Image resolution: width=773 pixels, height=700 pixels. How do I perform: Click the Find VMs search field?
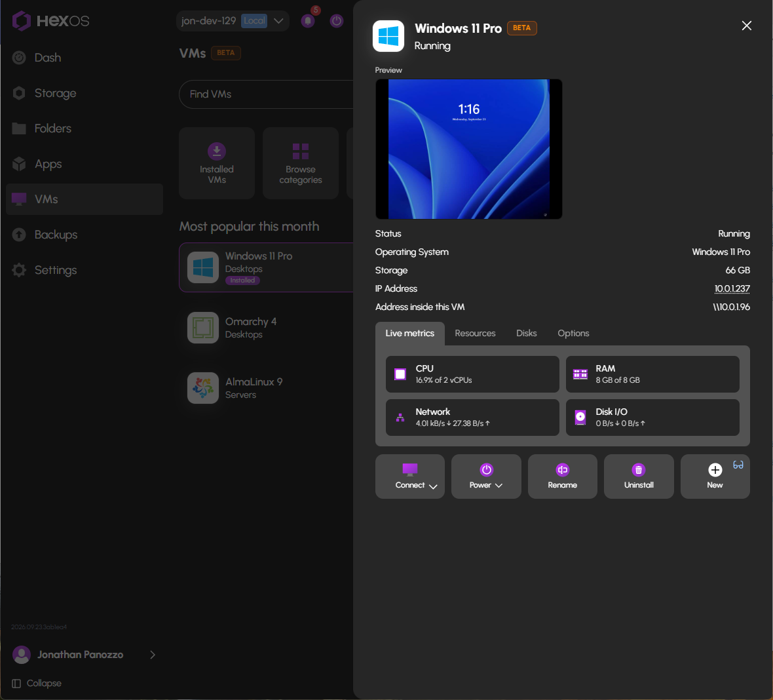click(266, 94)
